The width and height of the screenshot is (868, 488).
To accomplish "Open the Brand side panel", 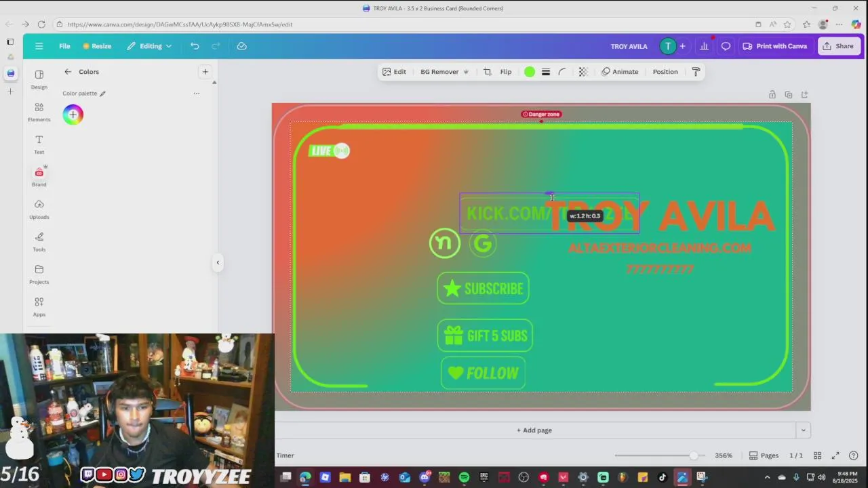I will click(x=39, y=177).
